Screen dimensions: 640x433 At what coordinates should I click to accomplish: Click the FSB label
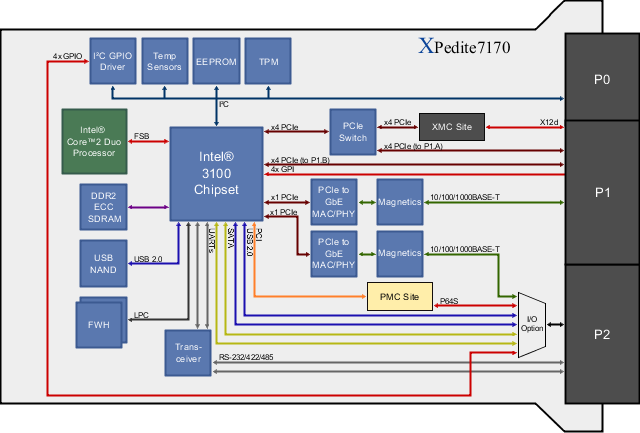pos(142,136)
